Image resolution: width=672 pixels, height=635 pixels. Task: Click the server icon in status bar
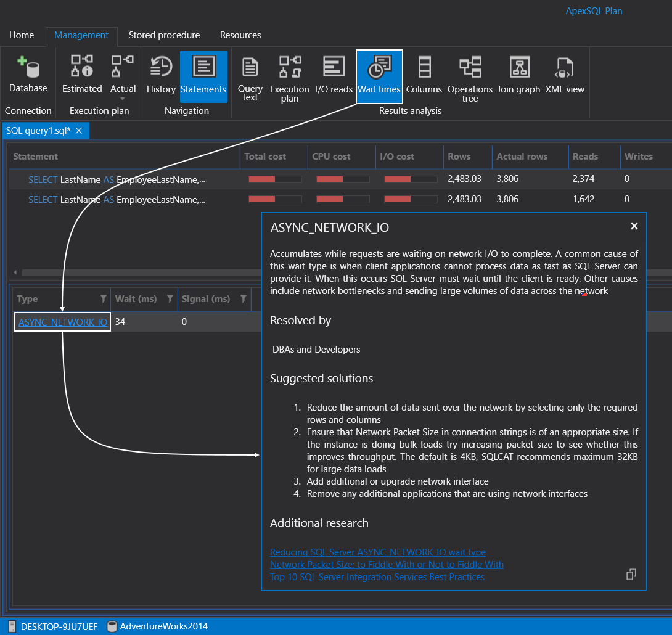(x=12, y=626)
